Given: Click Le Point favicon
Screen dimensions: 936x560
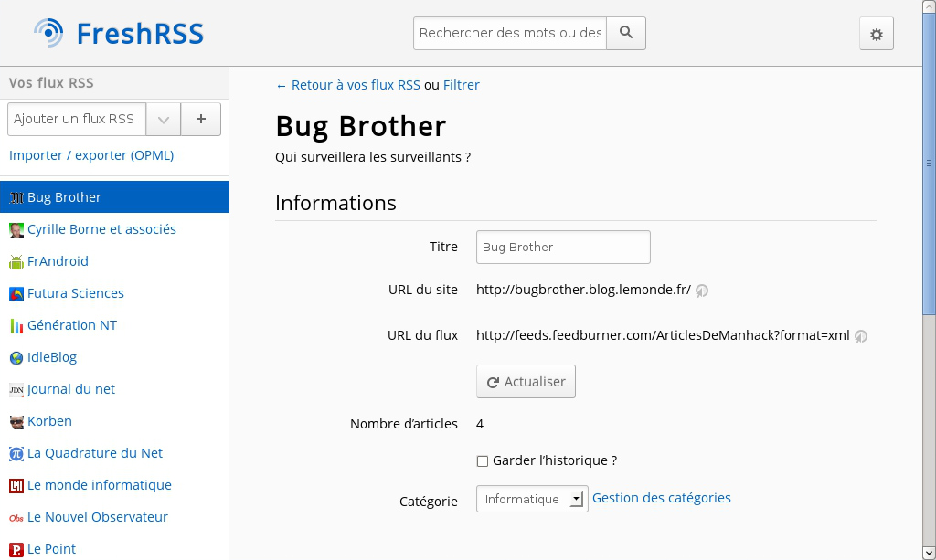Looking at the screenshot, I should click(16, 549).
